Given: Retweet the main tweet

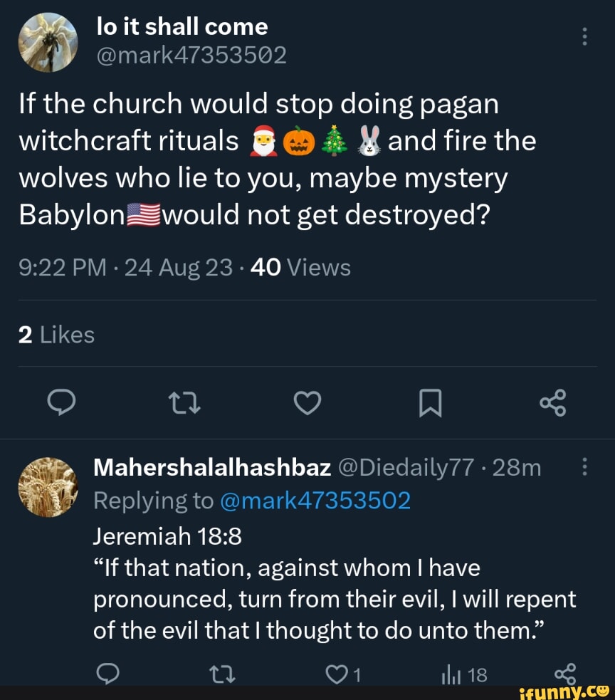Looking at the screenshot, I should [x=186, y=404].
